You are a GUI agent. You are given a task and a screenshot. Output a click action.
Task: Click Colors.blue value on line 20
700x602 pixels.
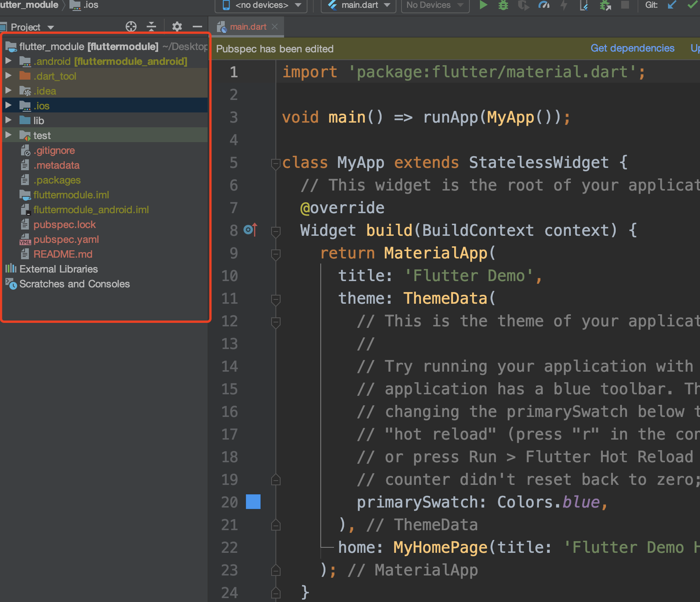(548, 502)
